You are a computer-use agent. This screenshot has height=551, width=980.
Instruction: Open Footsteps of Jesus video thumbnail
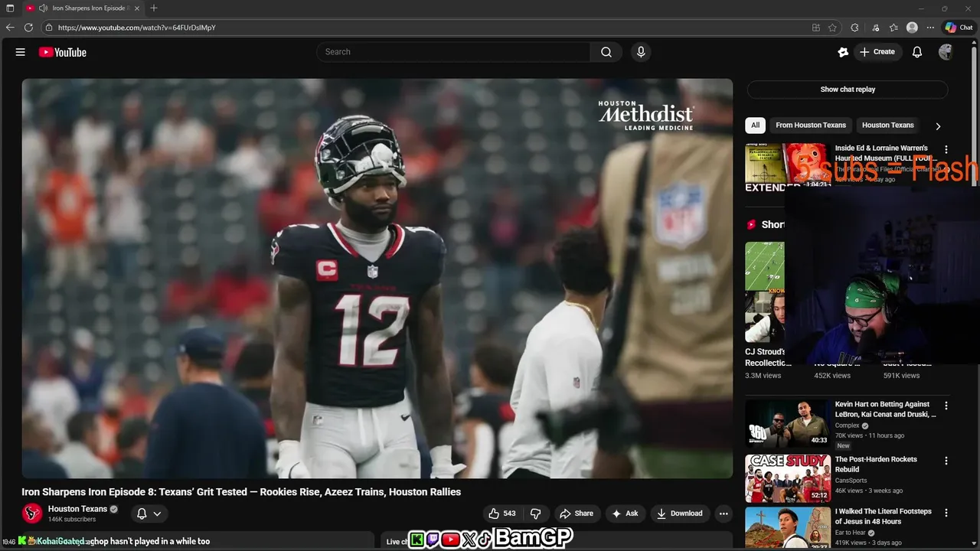(788, 528)
